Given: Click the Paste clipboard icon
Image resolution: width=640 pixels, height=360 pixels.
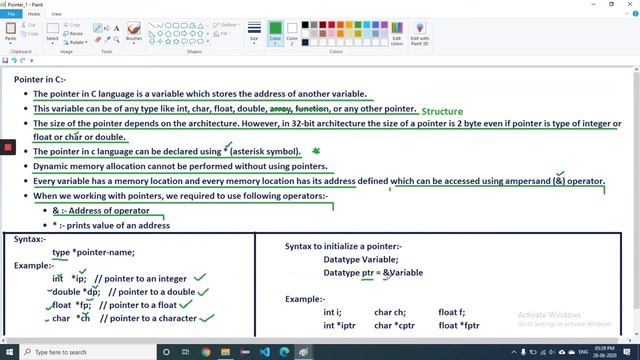Looking at the screenshot, I should point(11,29).
